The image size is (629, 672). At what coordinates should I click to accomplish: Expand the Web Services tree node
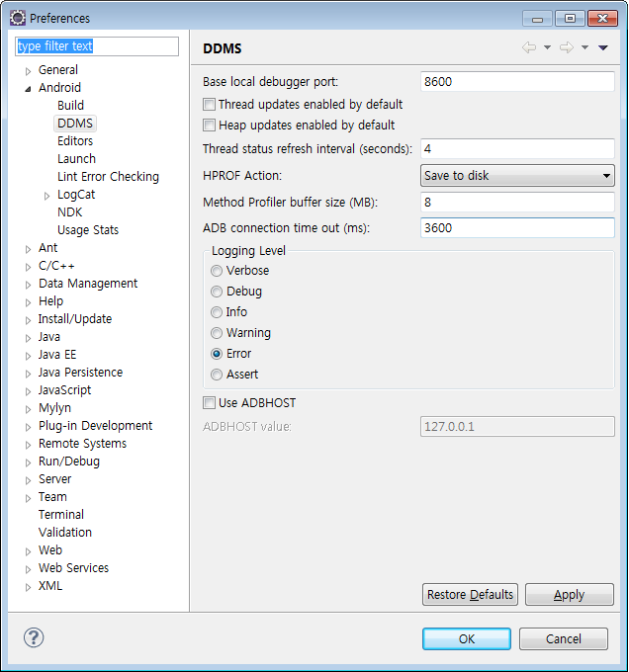(x=28, y=569)
